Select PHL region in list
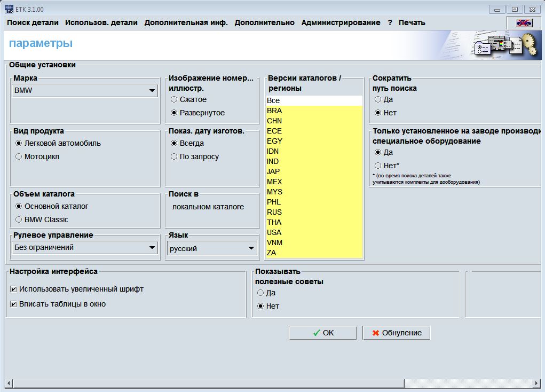 314,202
